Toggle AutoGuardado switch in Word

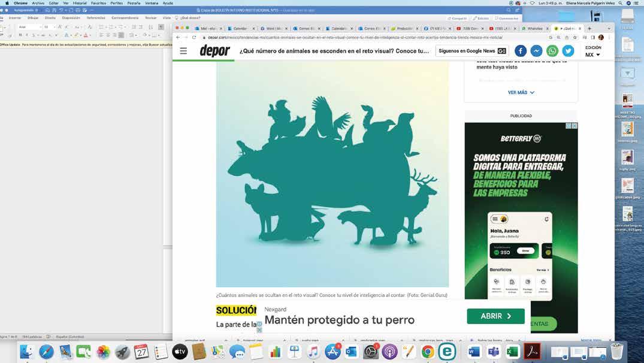tap(36, 10)
